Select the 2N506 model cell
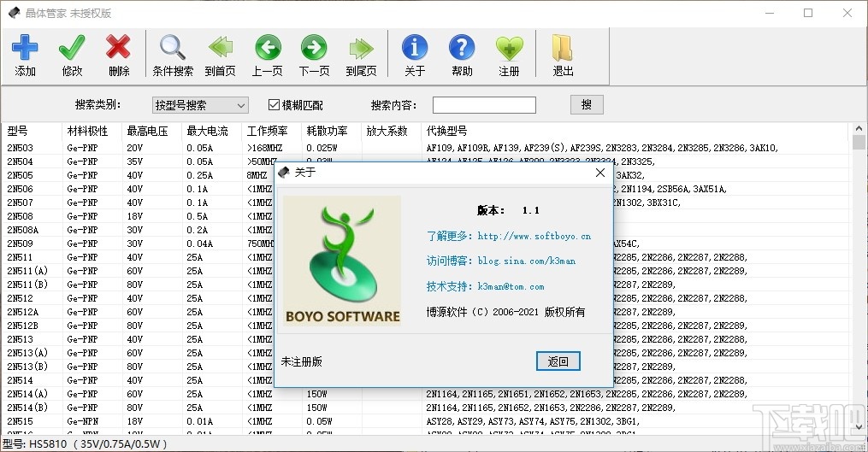Viewport: 868px width, 452px height. [x=20, y=189]
